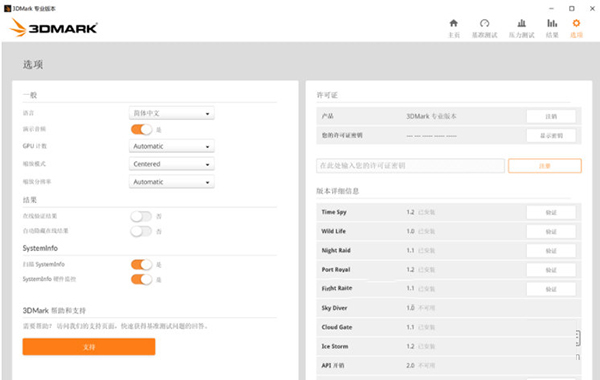Click the 验证 button for Wild Life
The height and width of the screenshot is (380, 600).
pyautogui.click(x=551, y=232)
